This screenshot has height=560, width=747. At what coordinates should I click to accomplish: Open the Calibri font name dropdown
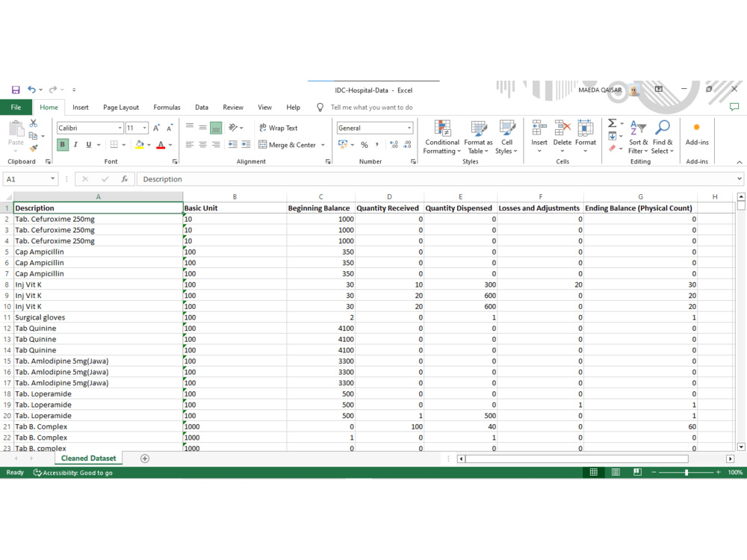120,128
